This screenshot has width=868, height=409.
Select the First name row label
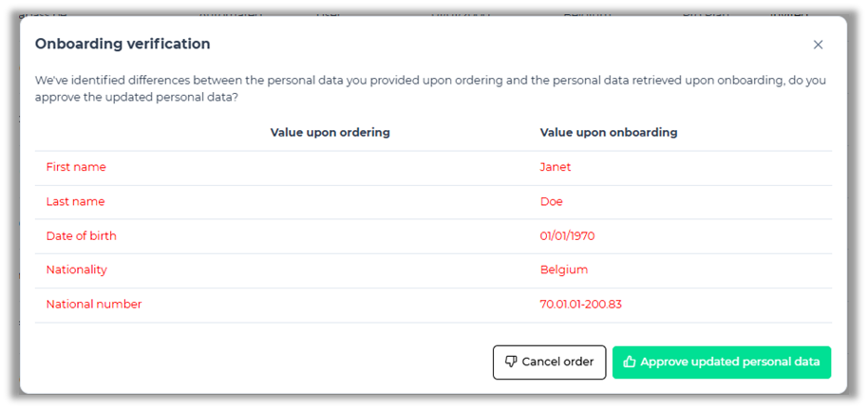pyautogui.click(x=76, y=167)
